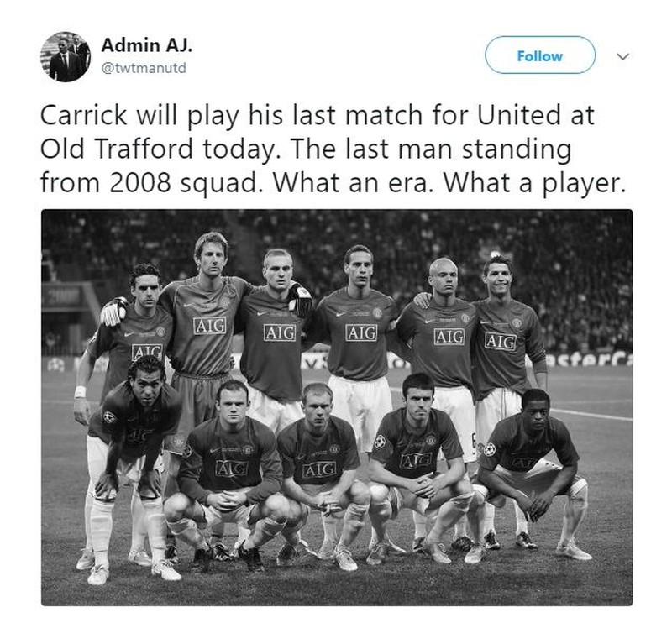
Task: Click Champions League starball badge on far-left crouching player
Action: click(x=109, y=417)
